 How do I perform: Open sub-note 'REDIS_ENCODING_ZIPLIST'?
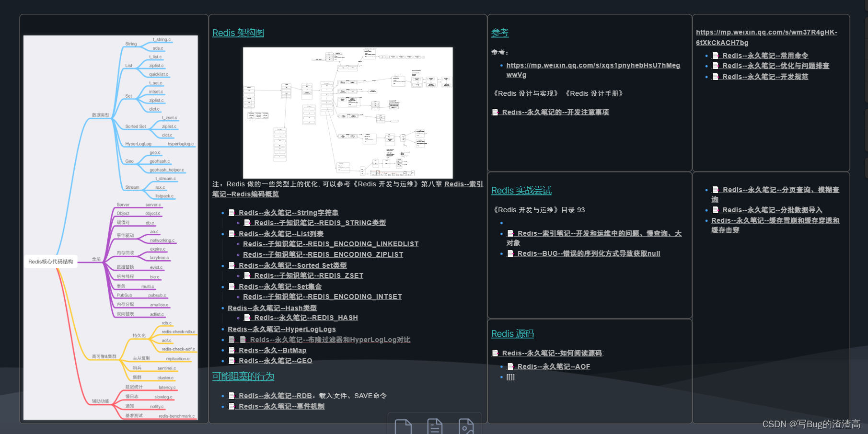click(323, 254)
